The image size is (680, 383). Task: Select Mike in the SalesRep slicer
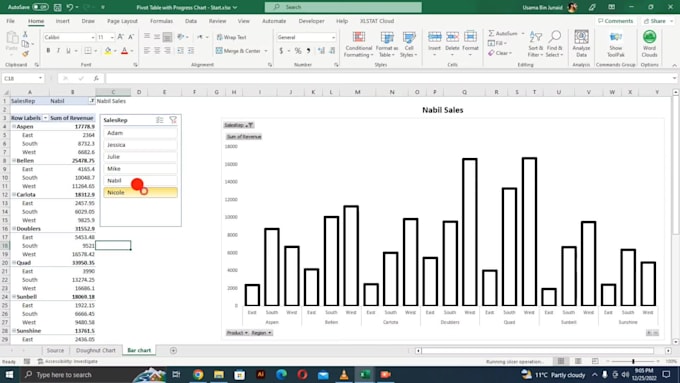click(x=141, y=169)
